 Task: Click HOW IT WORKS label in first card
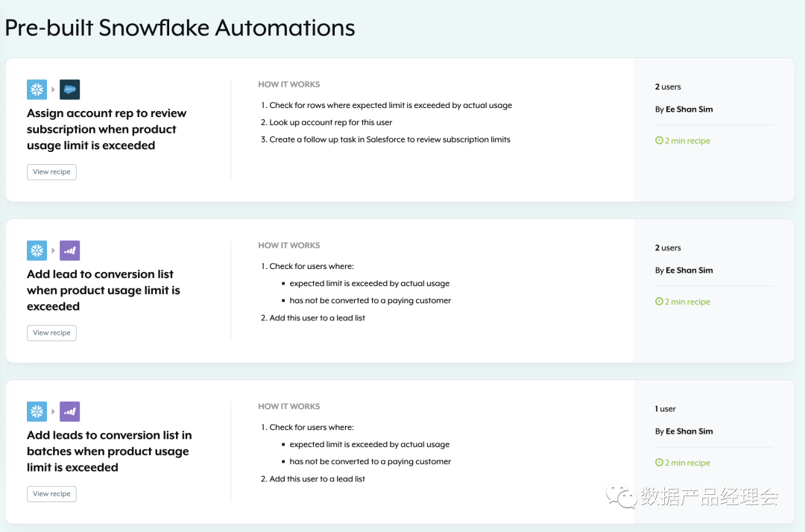289,84
